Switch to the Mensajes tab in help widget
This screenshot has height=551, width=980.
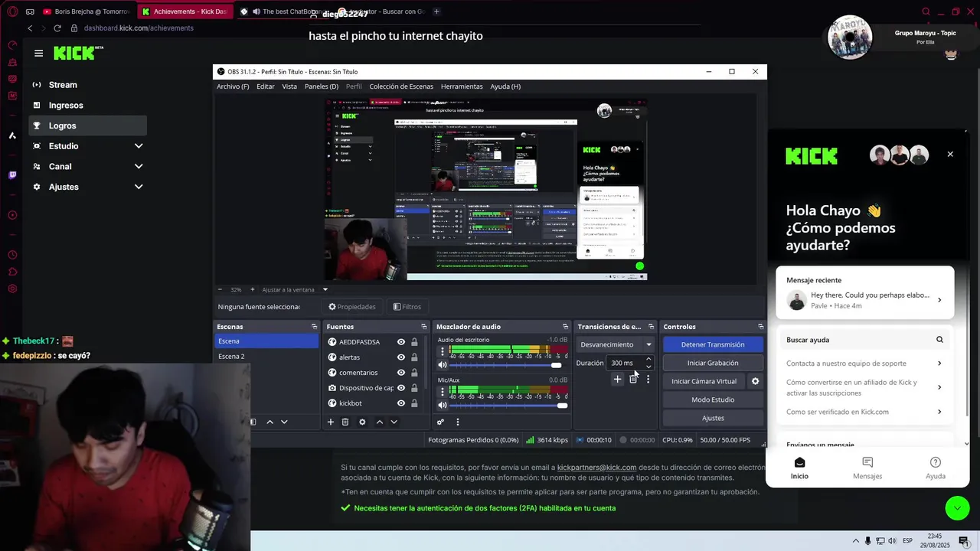point(867,468)
